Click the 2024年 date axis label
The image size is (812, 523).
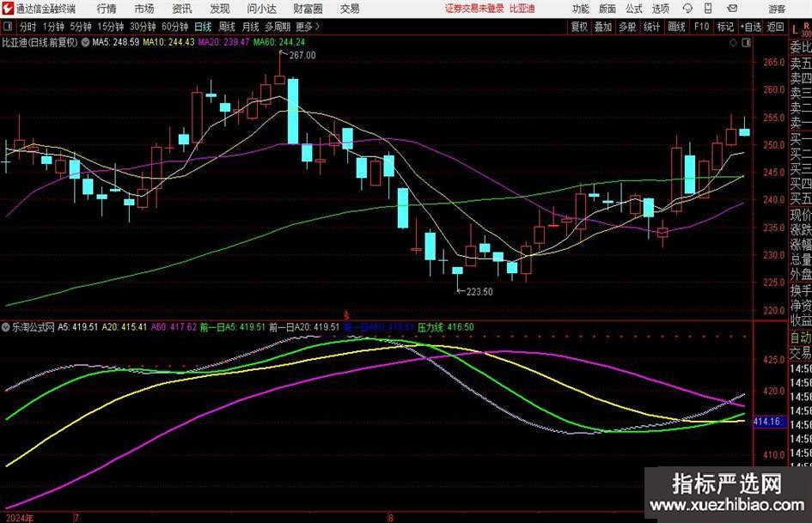(x=19, y=518)
